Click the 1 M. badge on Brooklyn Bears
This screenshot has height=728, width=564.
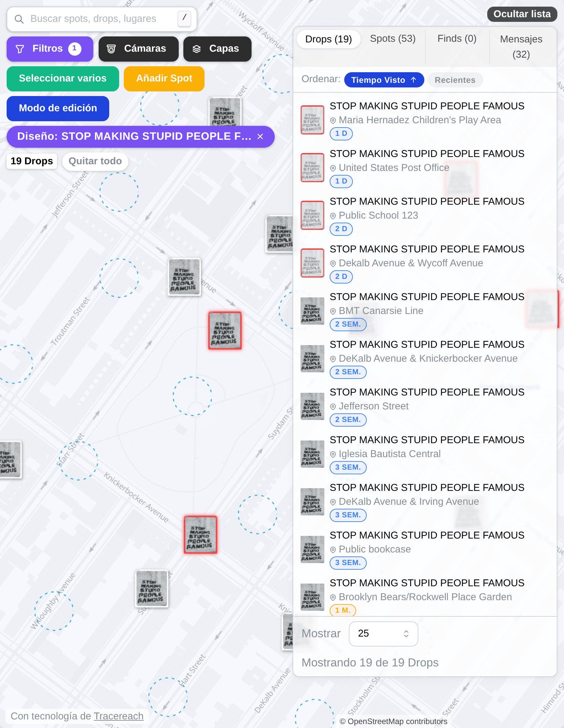(343, 610)
